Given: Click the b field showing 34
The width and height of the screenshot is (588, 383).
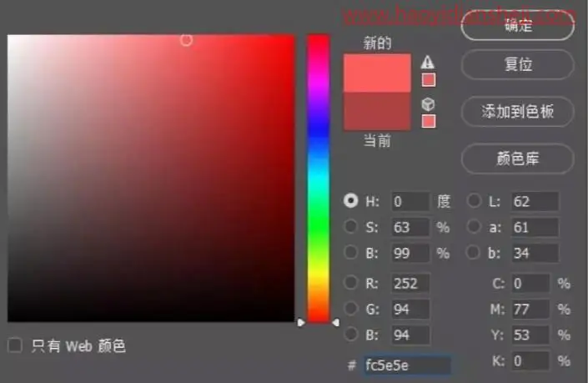Looking at the screenshot, I should (x=535, y=253).
